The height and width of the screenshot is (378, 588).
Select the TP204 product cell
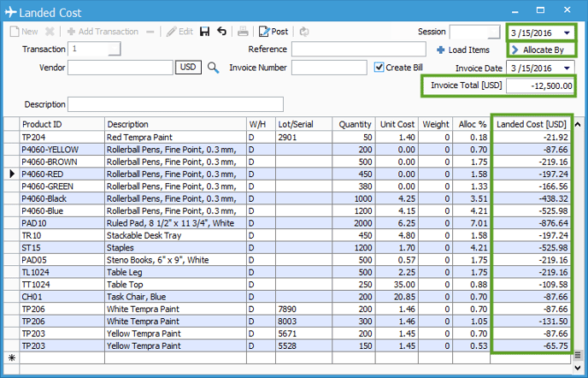(62, 138)
